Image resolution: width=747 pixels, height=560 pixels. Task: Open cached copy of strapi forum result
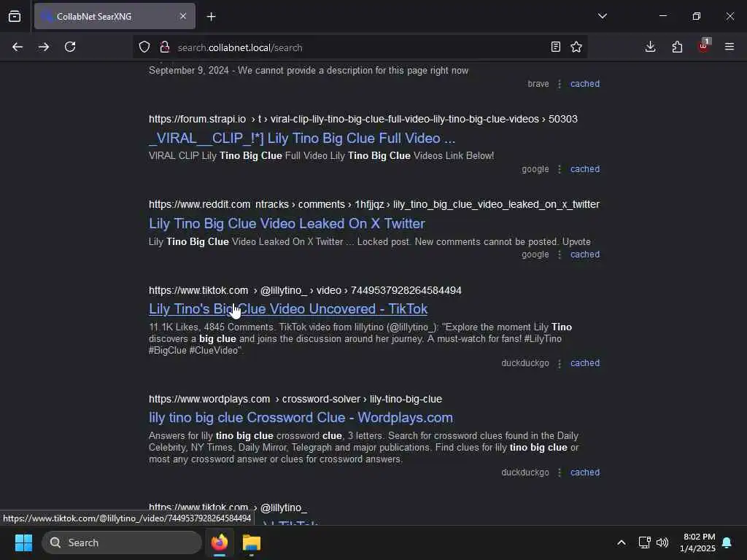(x=585, y=169)
